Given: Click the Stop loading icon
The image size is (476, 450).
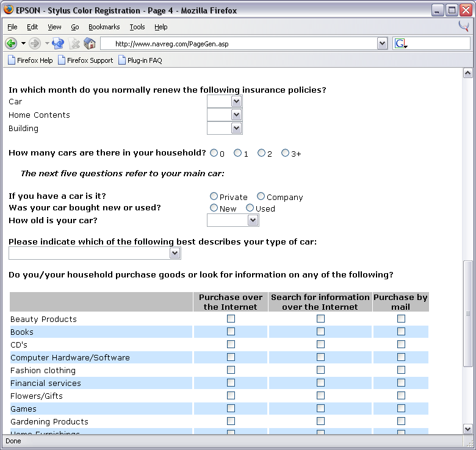Looking at the screenshot, I should click(x=74, y=43).
